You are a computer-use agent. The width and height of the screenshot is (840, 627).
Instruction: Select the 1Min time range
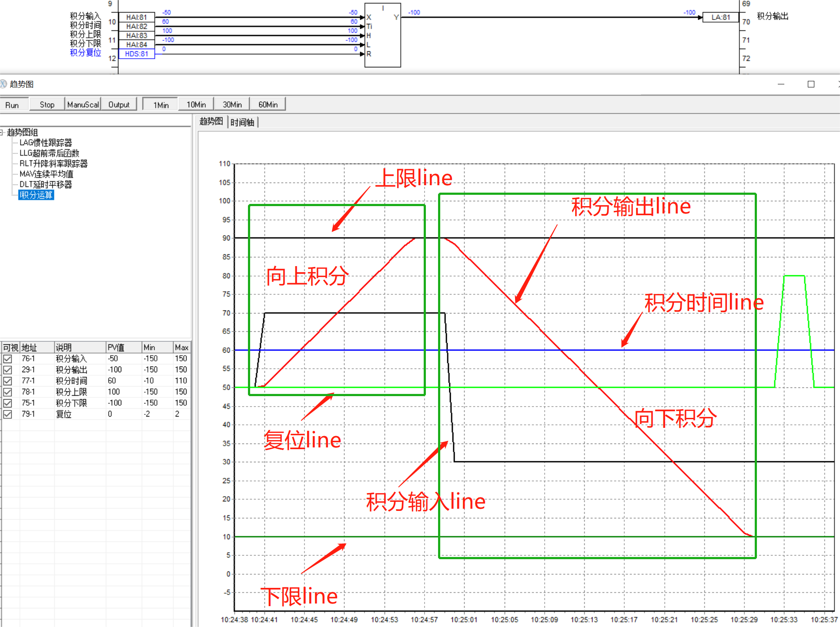(x=161, y=105)
